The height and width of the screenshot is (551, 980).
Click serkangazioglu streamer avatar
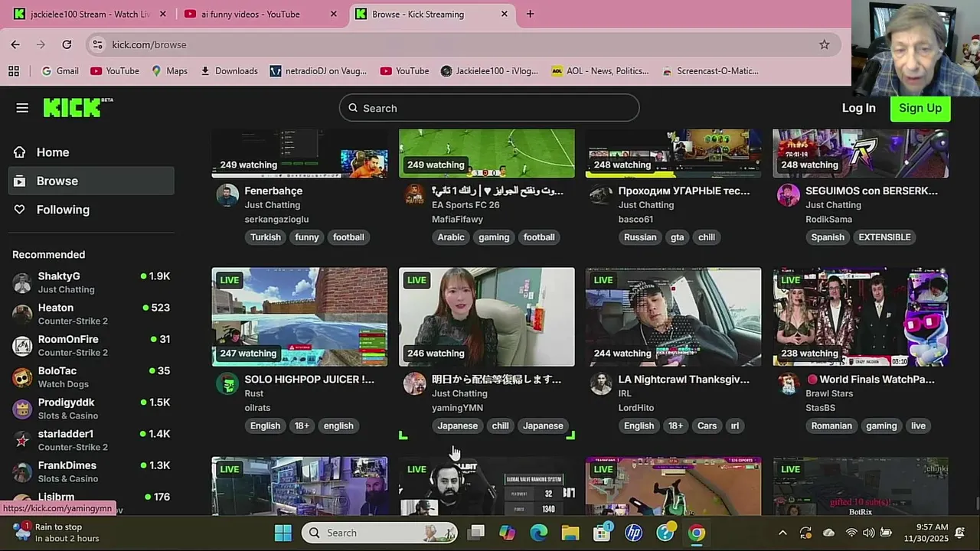[x=227, y=195]
